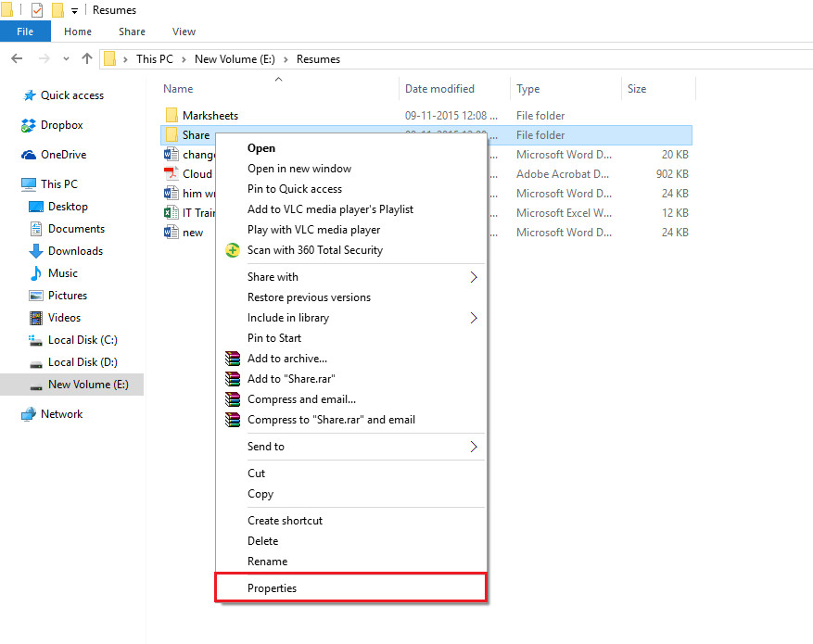
Task: Click the 360 Total Security scan icon
Action: 233,250
